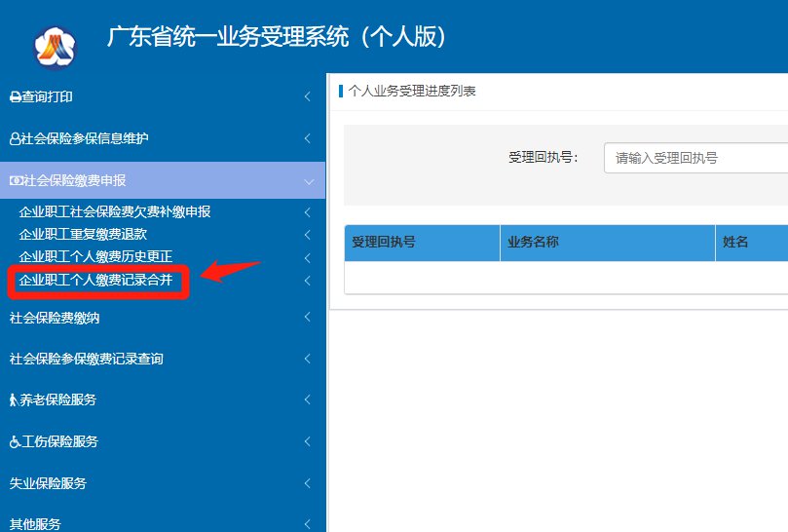Expand the 社会保险费缴纳 chevron
Screen dimensions: 788x532
pyautogui.click(x=308, y=317)
